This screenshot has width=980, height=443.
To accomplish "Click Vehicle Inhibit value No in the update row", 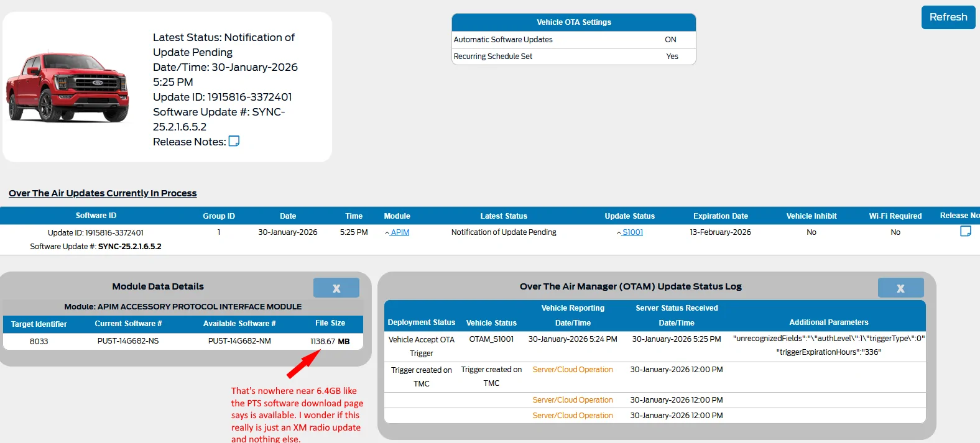I will 811,232.
